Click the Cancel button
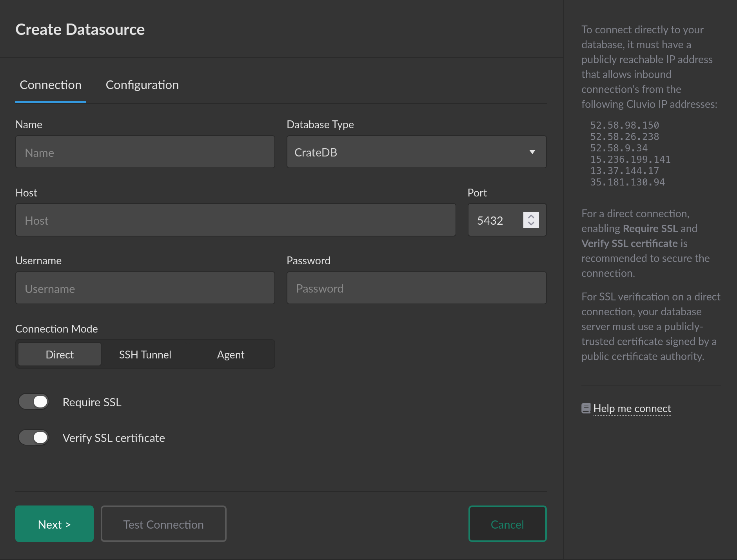Screen dimensions: 737x560 pos(507,524)
